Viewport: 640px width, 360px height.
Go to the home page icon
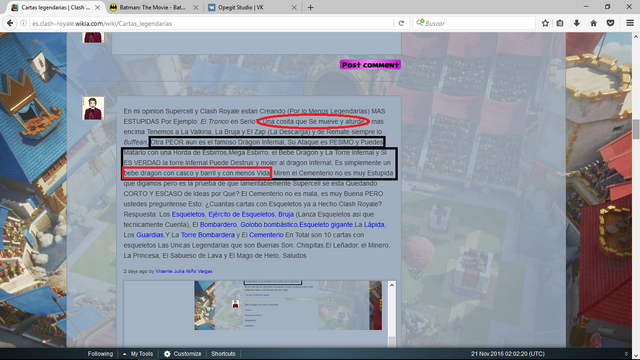click(593, 23)
